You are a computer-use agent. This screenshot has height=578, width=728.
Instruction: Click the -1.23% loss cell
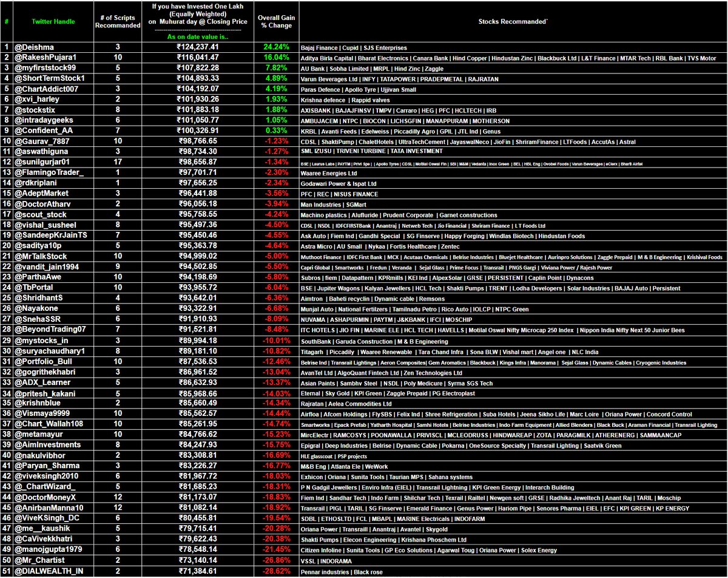[x=276, y=141]
